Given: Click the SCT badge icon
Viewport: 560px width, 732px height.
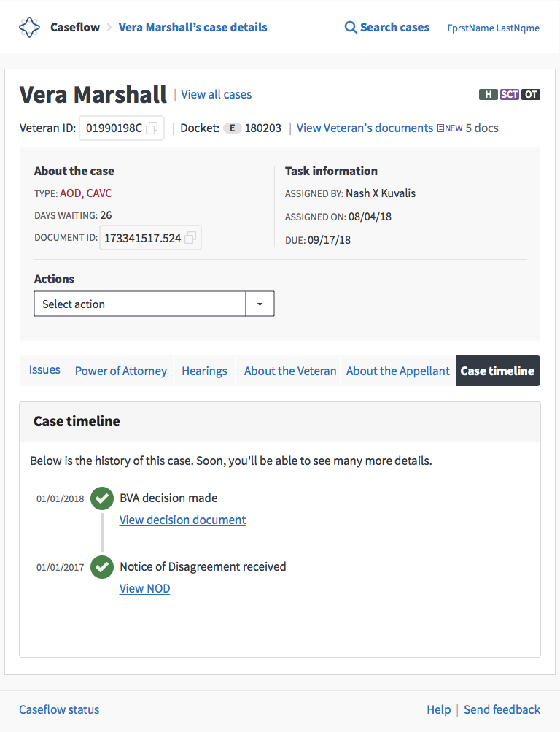Looking at the screenshot, I should point(509,94).
